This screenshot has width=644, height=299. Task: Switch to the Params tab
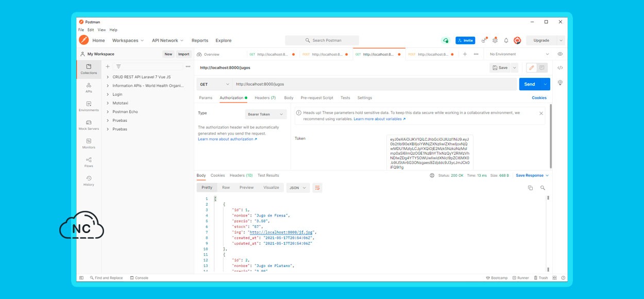206,97
